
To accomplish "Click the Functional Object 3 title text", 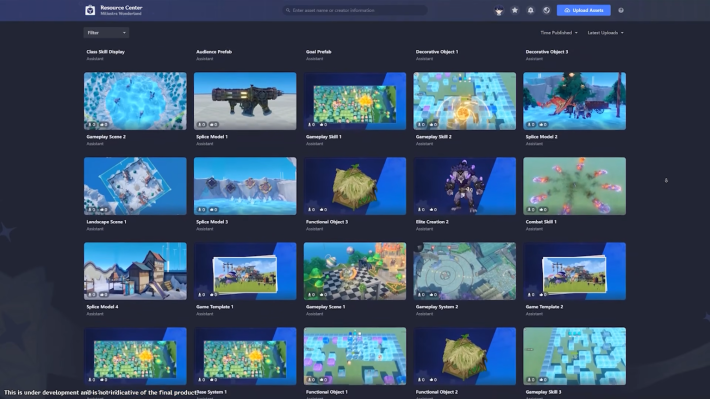I will (327, 222).
